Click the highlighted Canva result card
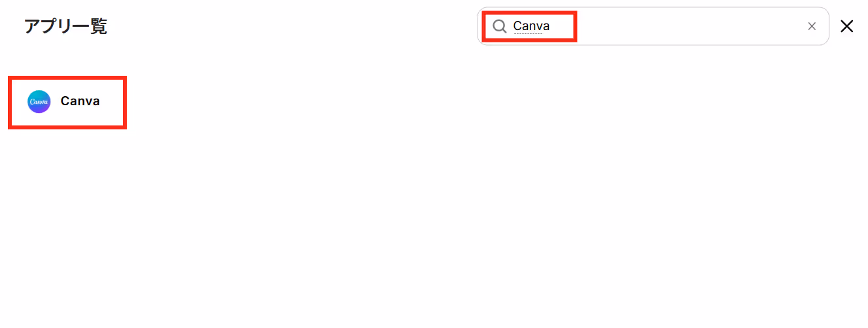The image size is (868, 328). [x=67, y=103]
